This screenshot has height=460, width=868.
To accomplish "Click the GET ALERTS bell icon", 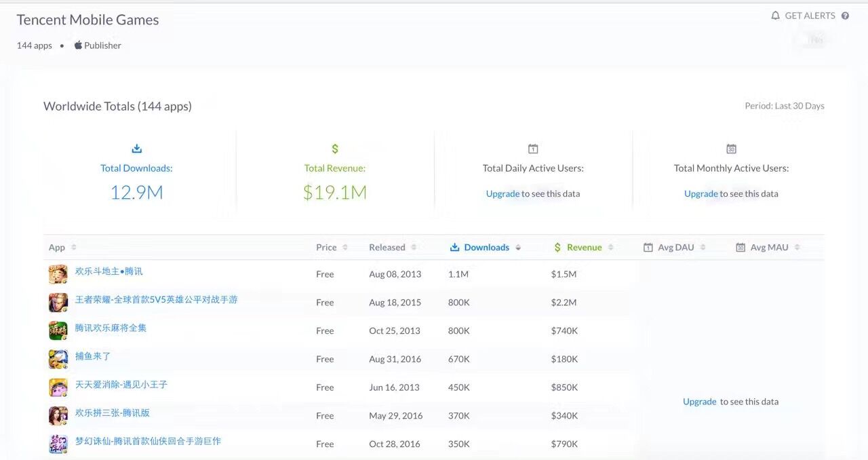I will pos(776,16).
